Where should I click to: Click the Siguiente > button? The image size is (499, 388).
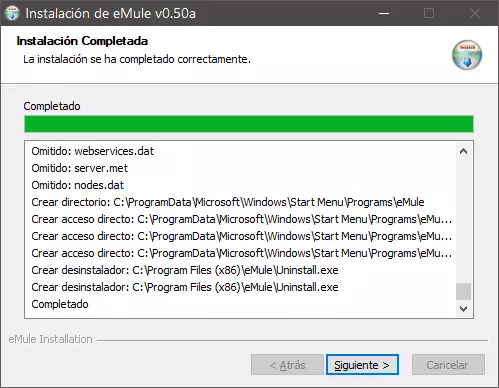(x=362, y=365)
